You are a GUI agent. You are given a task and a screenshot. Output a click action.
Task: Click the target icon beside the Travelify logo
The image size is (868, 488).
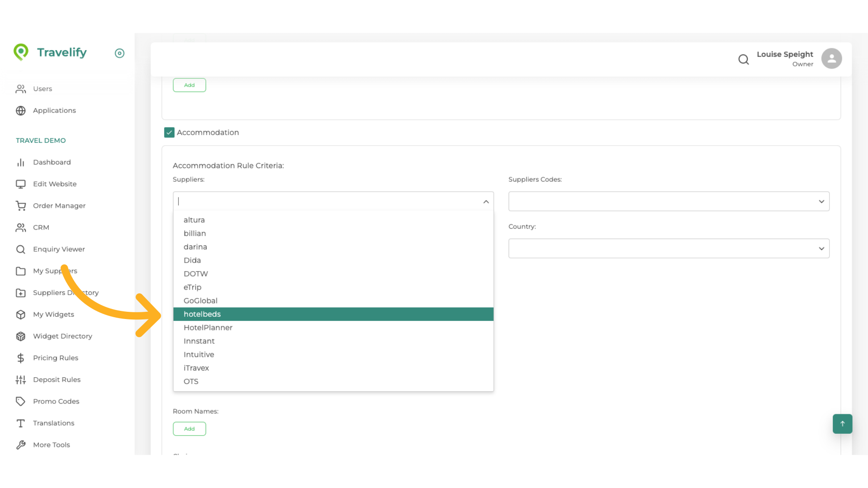tap(119, 53)
